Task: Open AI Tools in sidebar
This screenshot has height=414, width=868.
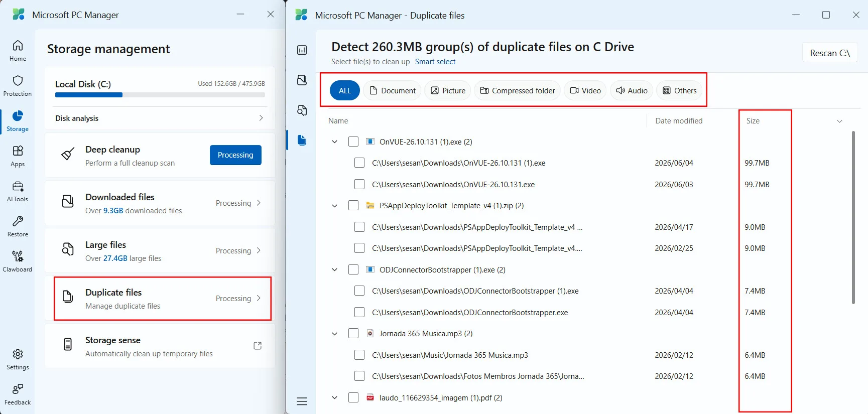Action: coord(18,191)
